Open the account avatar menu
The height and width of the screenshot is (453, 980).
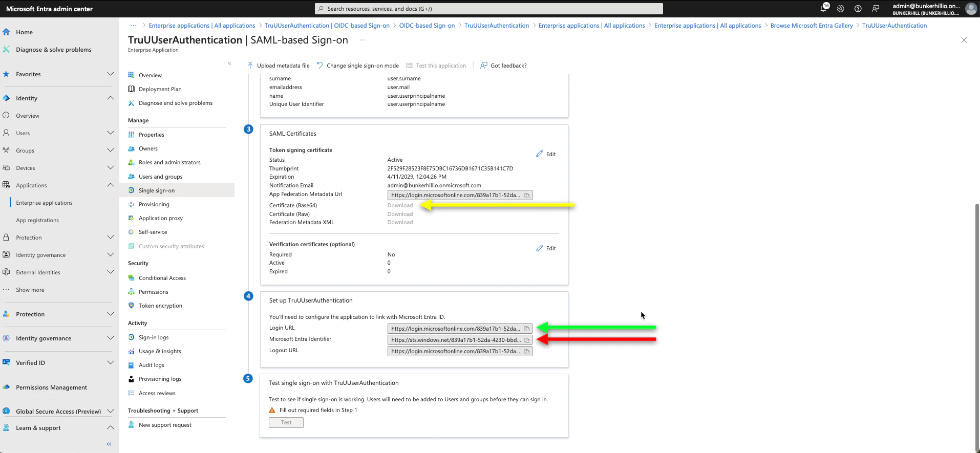(971, 9)
